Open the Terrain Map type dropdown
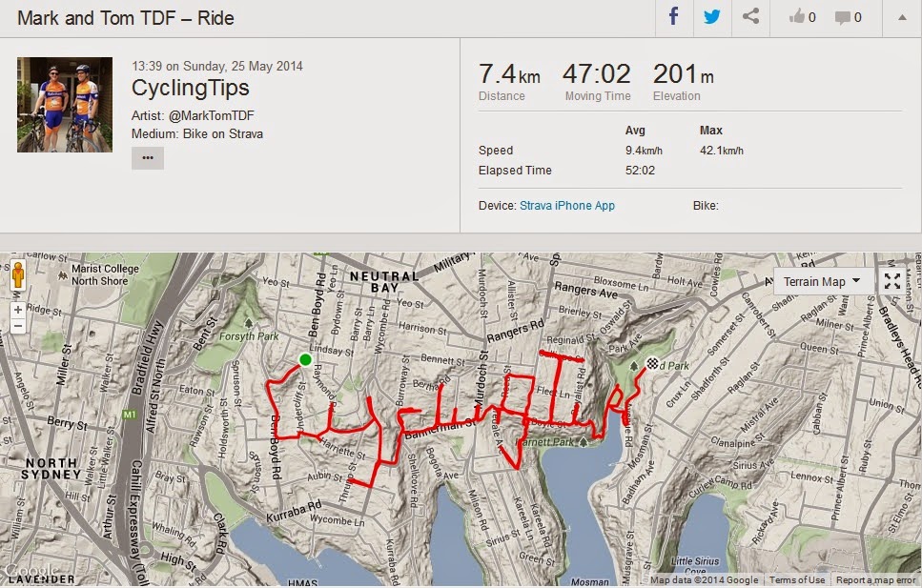 822,281
